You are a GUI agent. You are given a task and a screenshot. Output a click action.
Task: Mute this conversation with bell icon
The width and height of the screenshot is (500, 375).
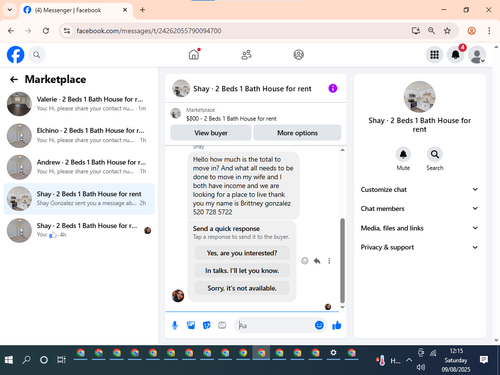click(x=403, y=154)
